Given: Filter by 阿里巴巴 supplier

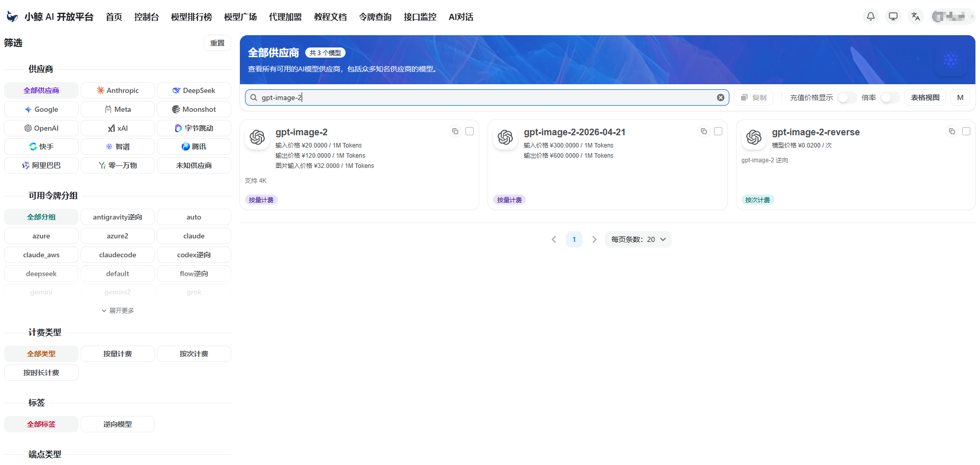Looking at the screenshot, I should [41, 165].
